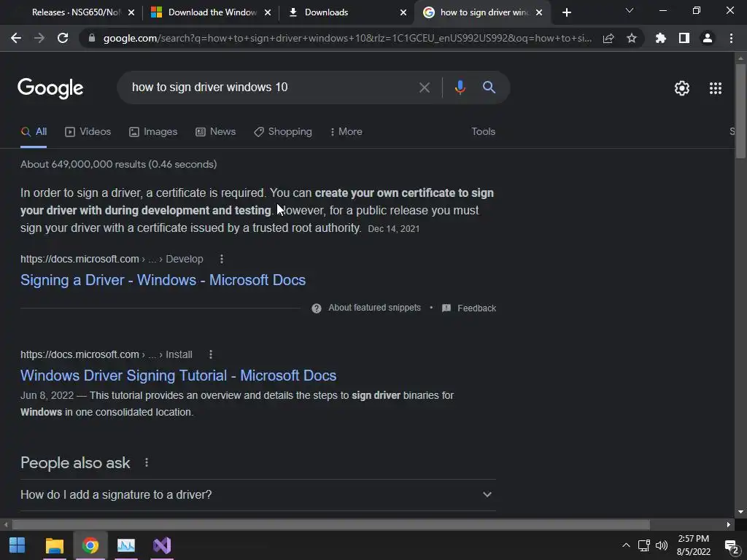Click scroll right arrow on horizontal scrollbar
The image size is (747, 560).
coord(729,525)
